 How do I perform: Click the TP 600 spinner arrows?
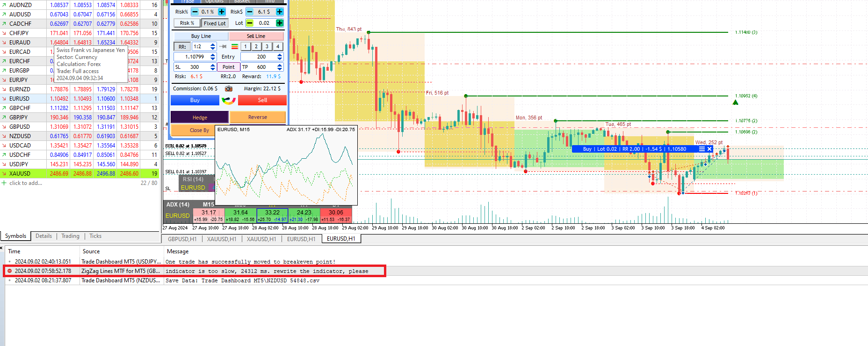(x=280, y=67)
